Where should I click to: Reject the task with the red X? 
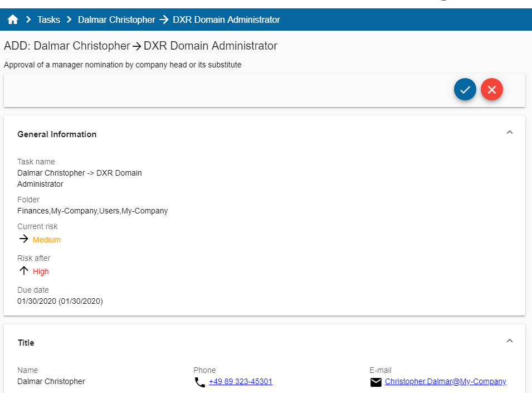click(492, 89)
